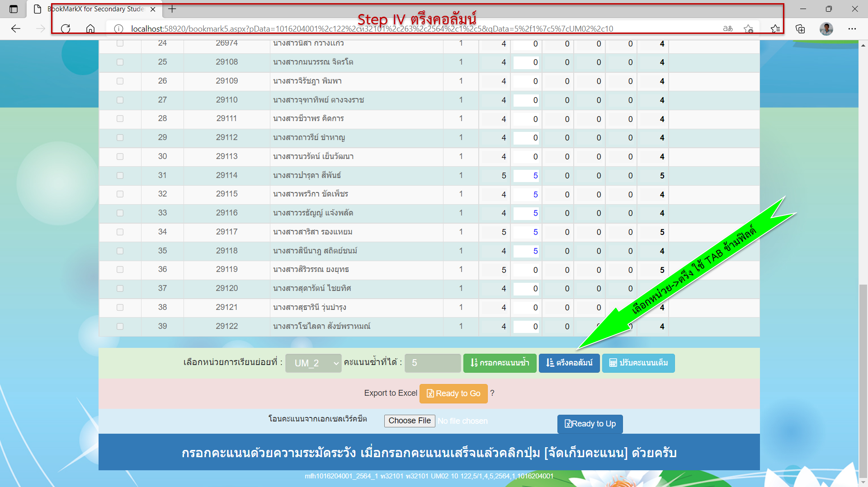The width and height of the screenshot is (868, 487).
Task: Edit UM_2 score for student 29120
Action: click(x=526, y=289)
